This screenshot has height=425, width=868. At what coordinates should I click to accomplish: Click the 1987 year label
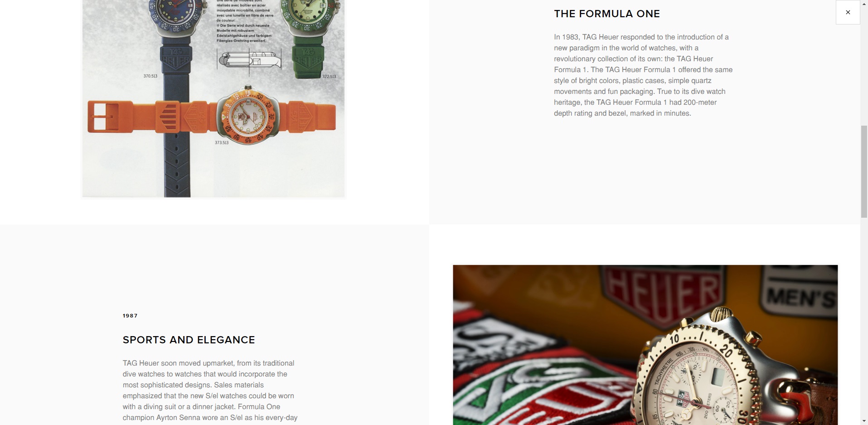130,316
